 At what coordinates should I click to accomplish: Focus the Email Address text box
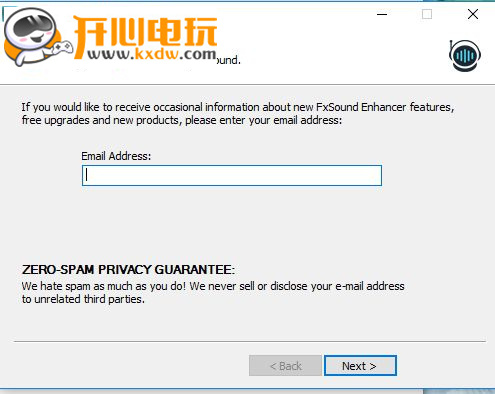coord(232,175)
